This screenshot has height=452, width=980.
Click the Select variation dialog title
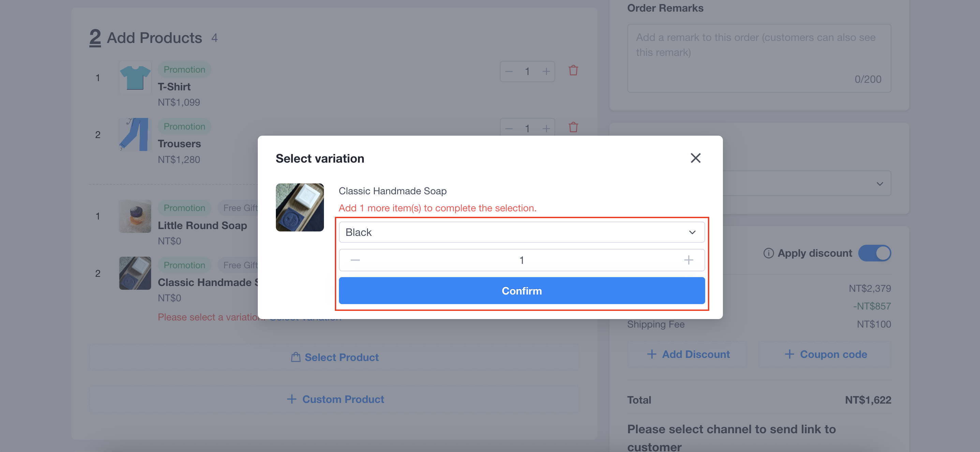point(320,159)
